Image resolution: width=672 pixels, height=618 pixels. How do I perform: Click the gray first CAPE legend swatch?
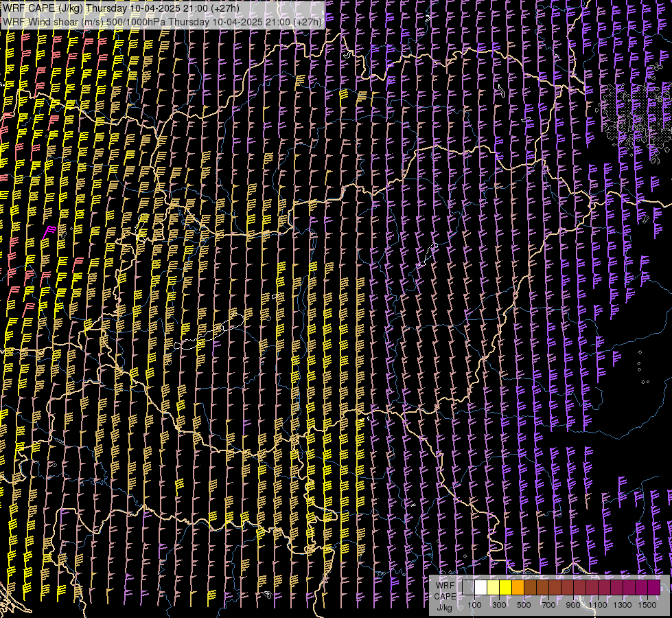pyautogui.click(x=468, y=587)
